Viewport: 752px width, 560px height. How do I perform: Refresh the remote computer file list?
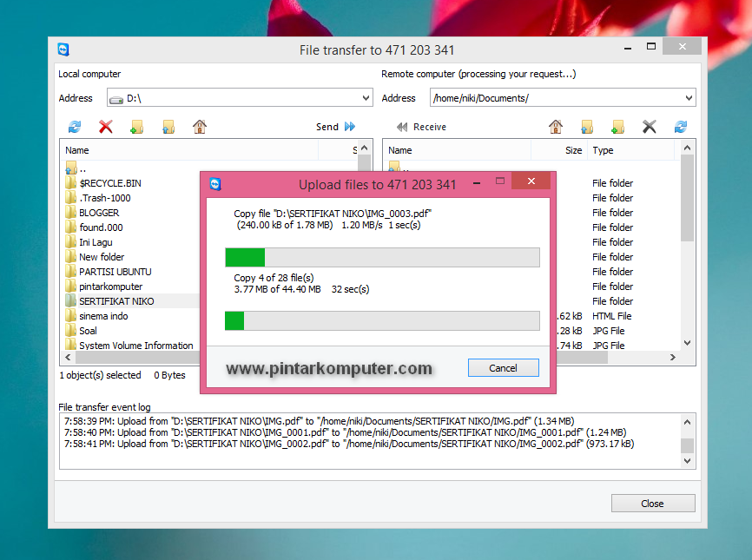[681, 127]
